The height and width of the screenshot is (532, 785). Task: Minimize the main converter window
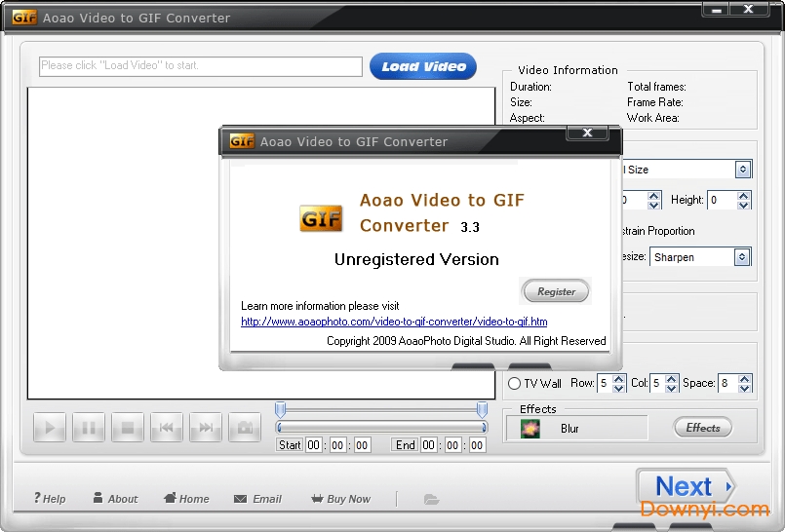(717, 9)
